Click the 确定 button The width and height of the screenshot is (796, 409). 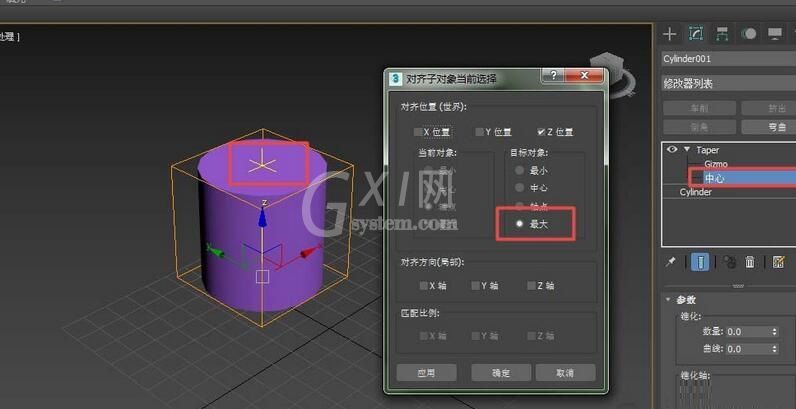pos(501,373)
